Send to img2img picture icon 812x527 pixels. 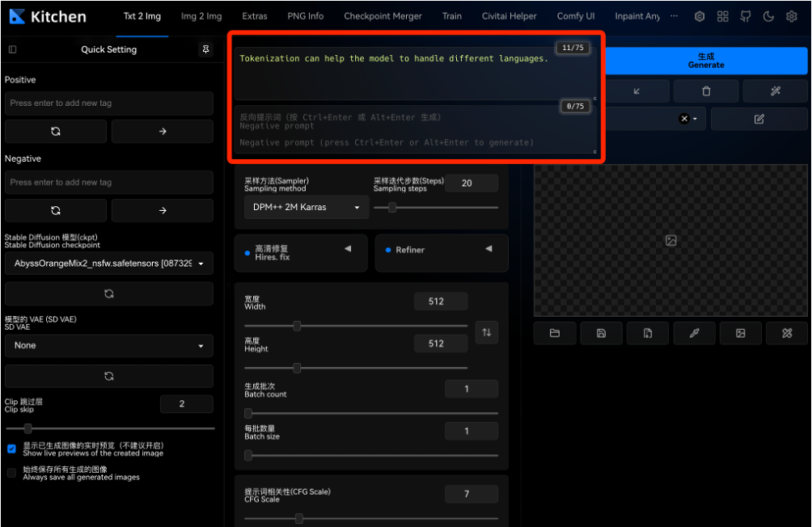tap(741, 333)
